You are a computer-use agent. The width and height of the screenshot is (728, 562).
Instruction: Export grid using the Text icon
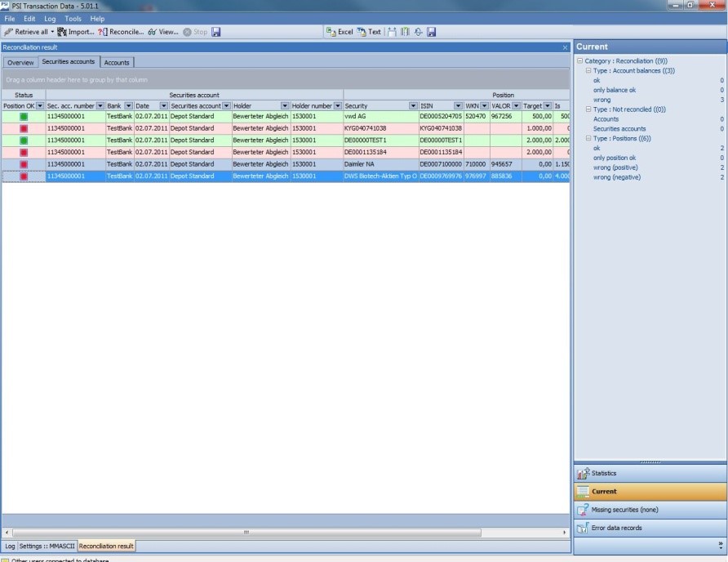point(362,32)
